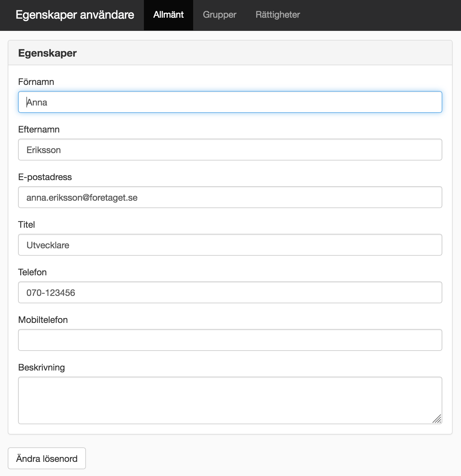Click the Titel label
461x476 pixels.
(x=26, y=224)
